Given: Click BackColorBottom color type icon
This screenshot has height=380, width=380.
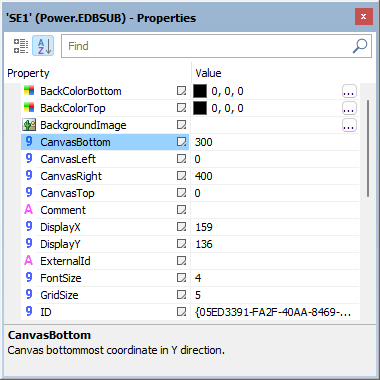Looking at the screenshot, I should coord(29,91).
